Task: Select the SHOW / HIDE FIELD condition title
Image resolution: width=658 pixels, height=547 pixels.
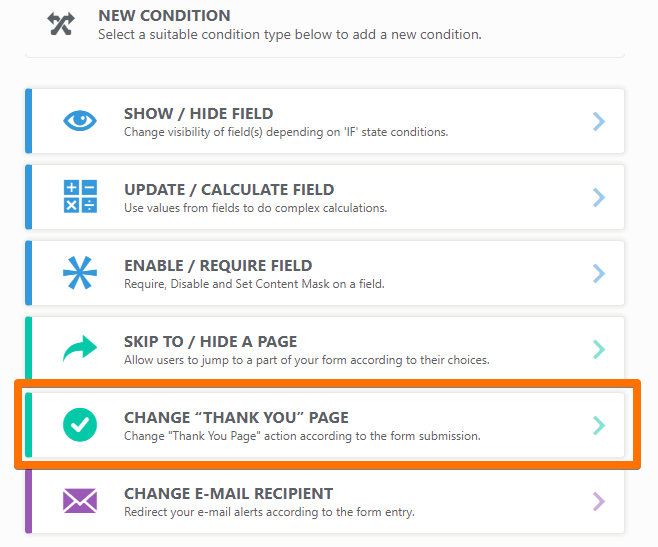Action: [198, 114]
